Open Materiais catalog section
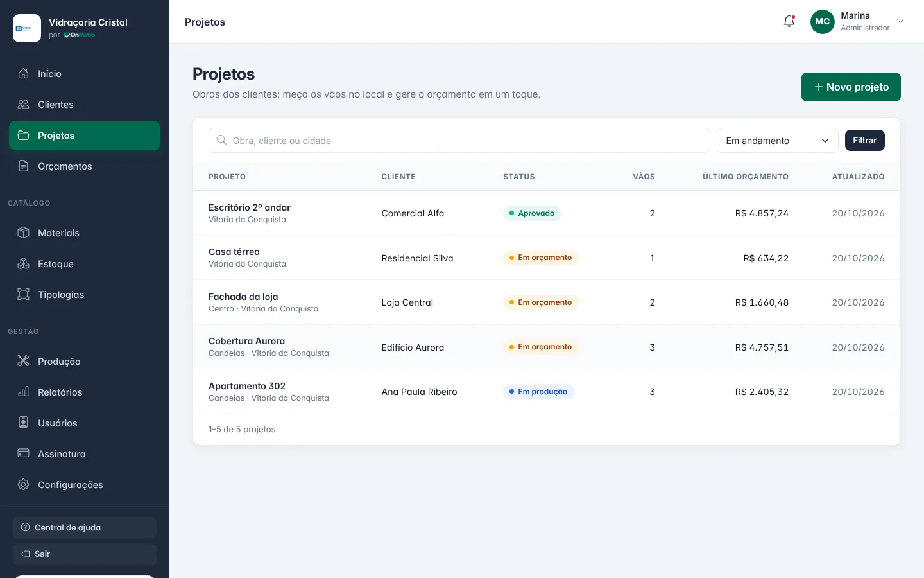924x578 pixels. [x=85, y=233]
